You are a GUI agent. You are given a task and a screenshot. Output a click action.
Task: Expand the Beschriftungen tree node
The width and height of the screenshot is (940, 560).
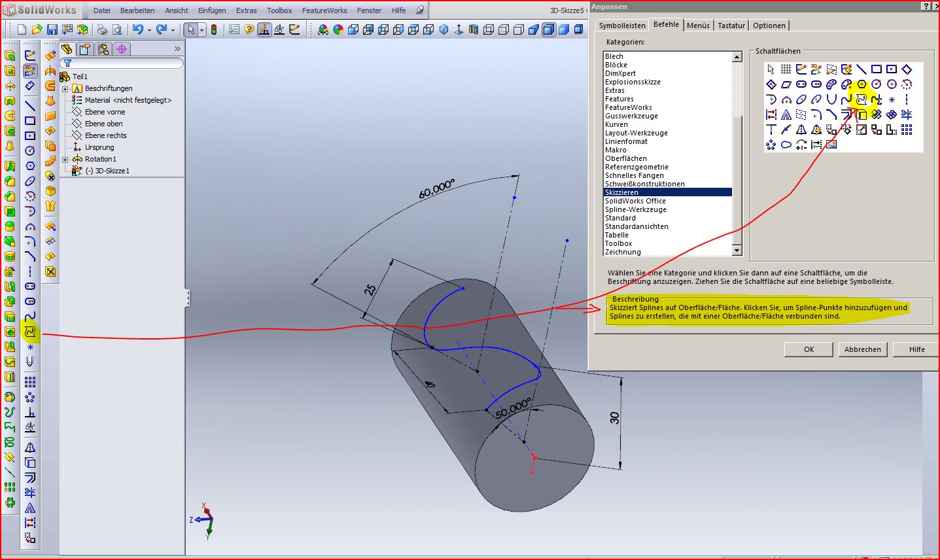coord(65,88)
